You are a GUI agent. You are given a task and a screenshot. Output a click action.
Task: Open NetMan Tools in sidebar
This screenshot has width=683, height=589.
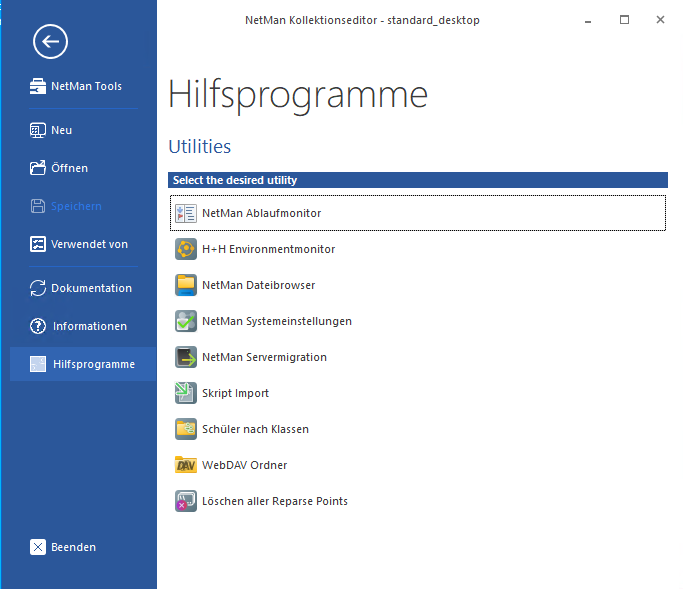pos(85,86)
